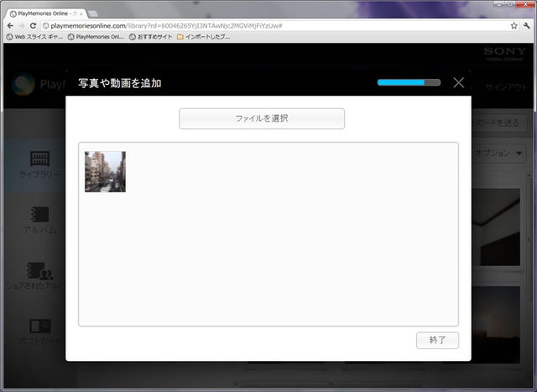Expand the オプション dropdown

(498, 154)
